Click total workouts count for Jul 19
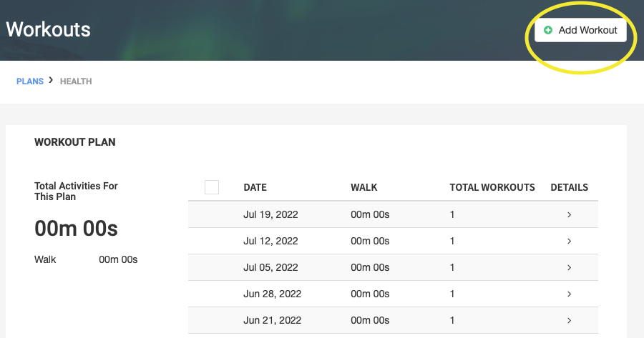 coord(452,214)
